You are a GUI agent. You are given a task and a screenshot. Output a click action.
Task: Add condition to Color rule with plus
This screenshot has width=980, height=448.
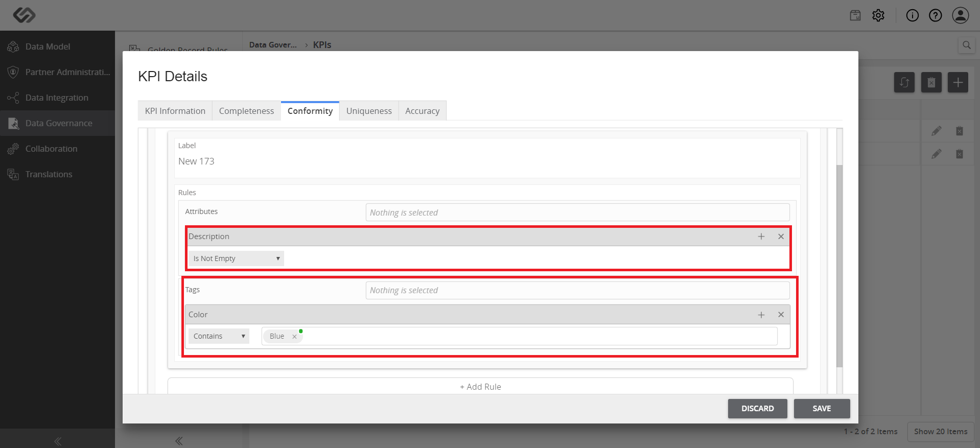(x=761, y=315)
